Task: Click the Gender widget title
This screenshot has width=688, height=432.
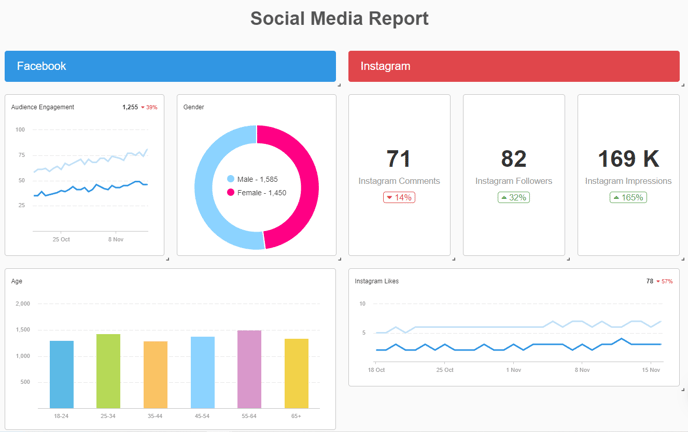Action: click(194, 107)
